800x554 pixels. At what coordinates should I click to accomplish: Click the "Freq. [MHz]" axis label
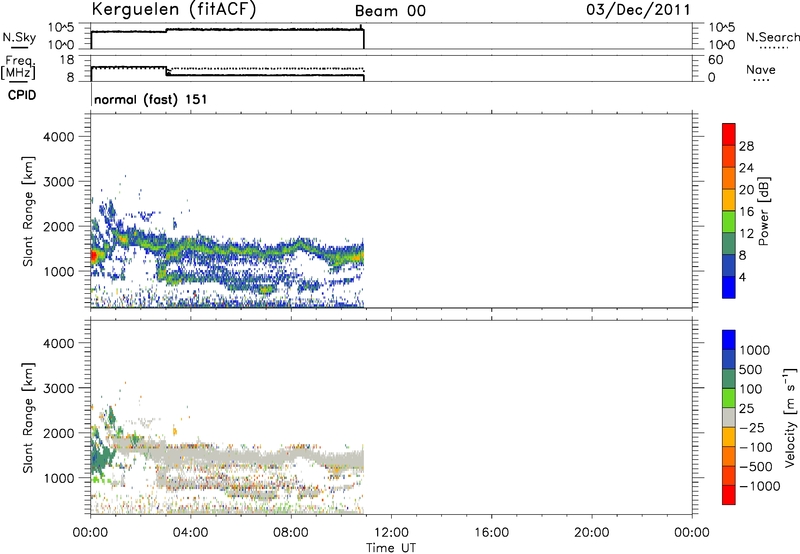(18, 67)
